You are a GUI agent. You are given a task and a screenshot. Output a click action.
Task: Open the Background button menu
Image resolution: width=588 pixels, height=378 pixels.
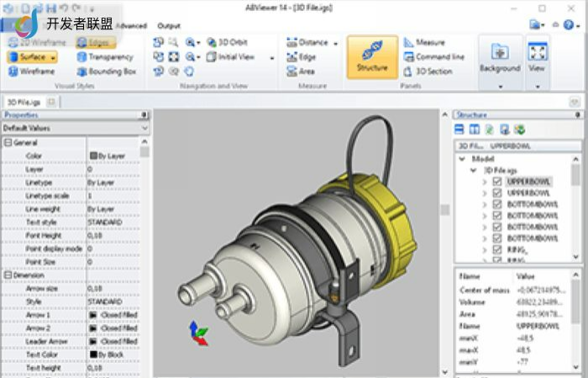pyautogui.click(x=500, y=86)
